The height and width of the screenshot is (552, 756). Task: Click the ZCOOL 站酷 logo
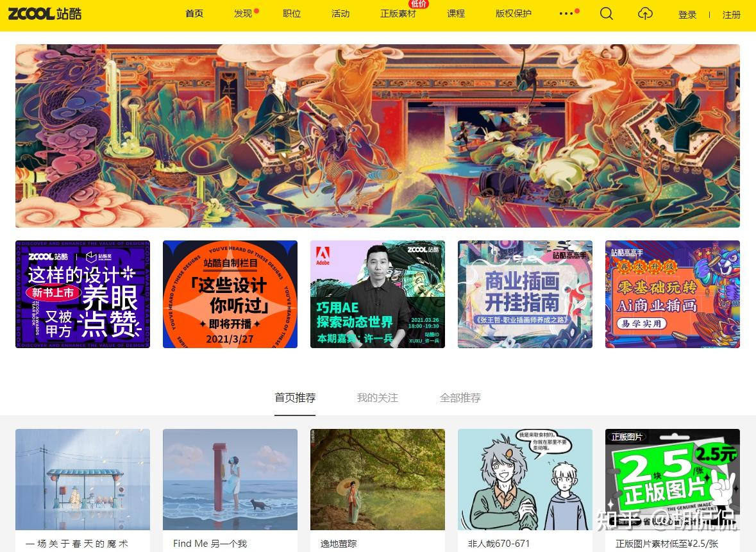tap(44, 13)
